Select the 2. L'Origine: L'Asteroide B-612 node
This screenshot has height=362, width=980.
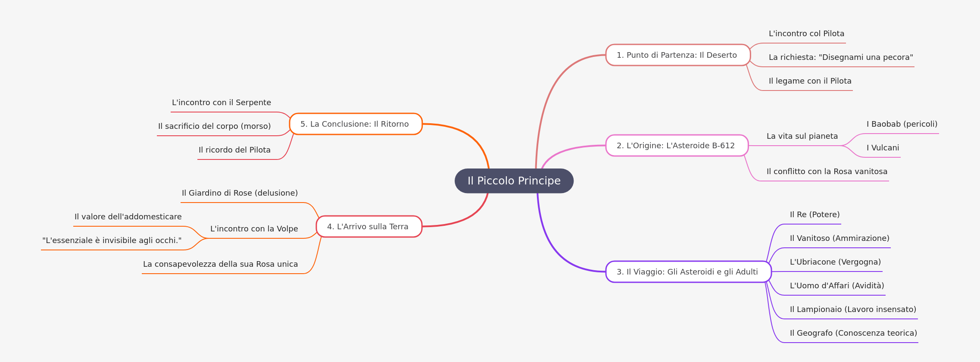[x=677, y=146]
